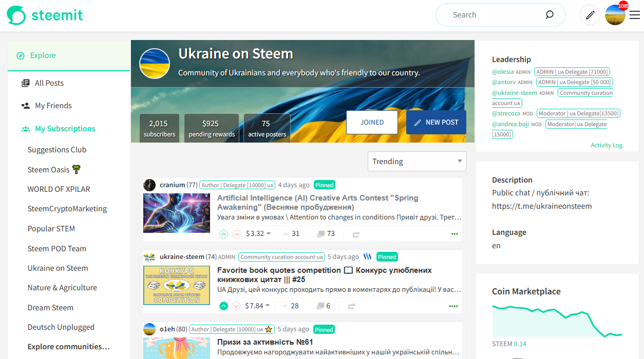Open three-dot menu on book quotes post
The height and width of the screenshot is (359, 644).
pyautogui.click(x=453, y=306)
